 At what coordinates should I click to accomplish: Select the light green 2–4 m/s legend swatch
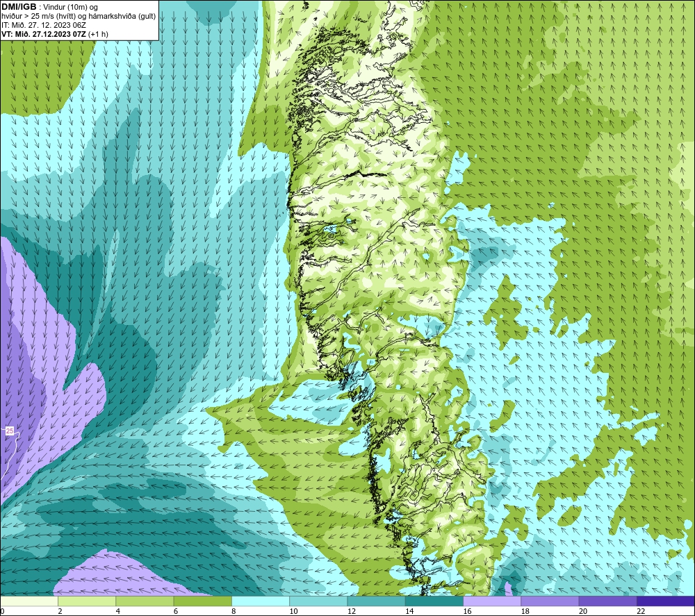[87, 601]
